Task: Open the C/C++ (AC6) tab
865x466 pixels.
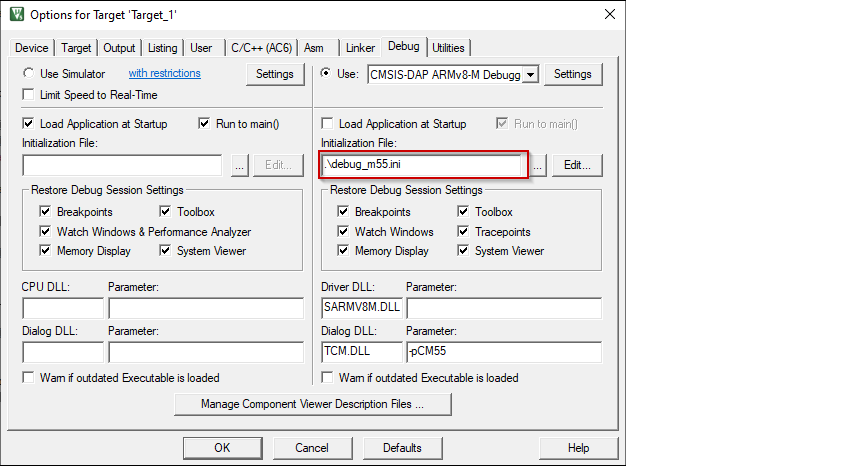Action: pos(261,48)
